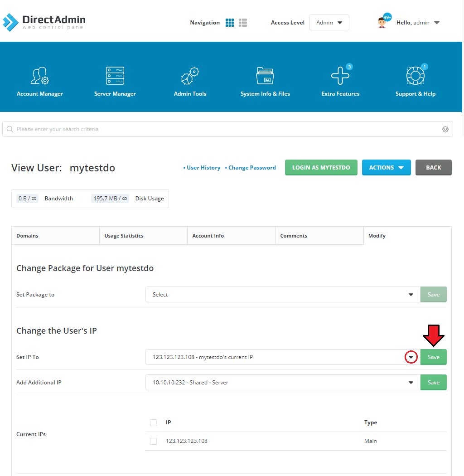This screenshot has width=464, height=476.
Task: Switch to the Comments tab
Action: 319,236
